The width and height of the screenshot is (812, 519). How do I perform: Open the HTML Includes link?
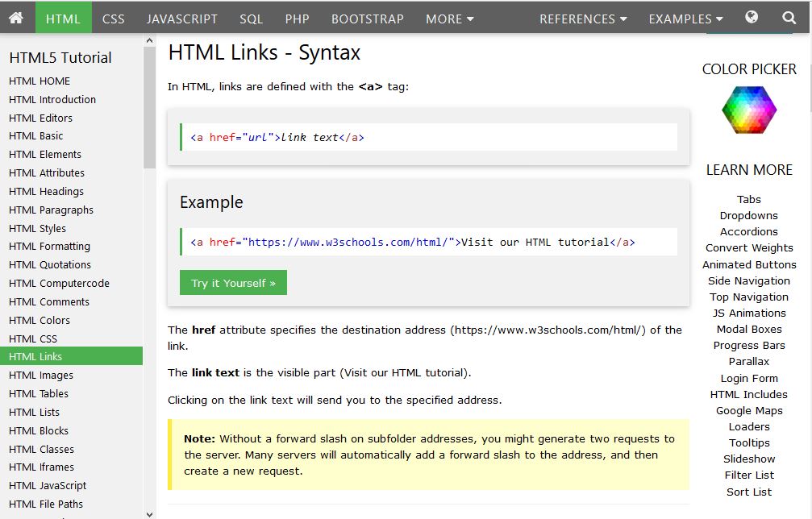point(749,394)
